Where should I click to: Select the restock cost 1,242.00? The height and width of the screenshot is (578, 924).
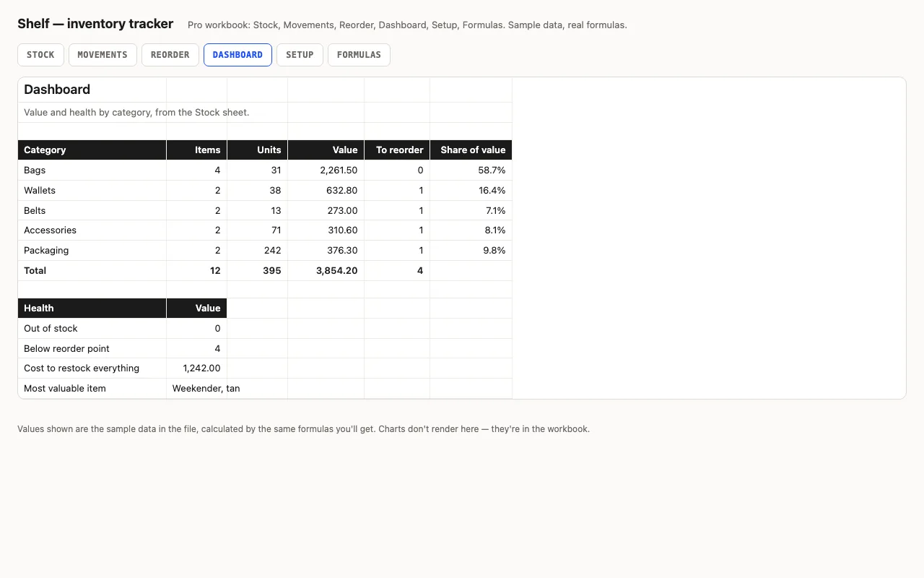(x=197, y=368)
